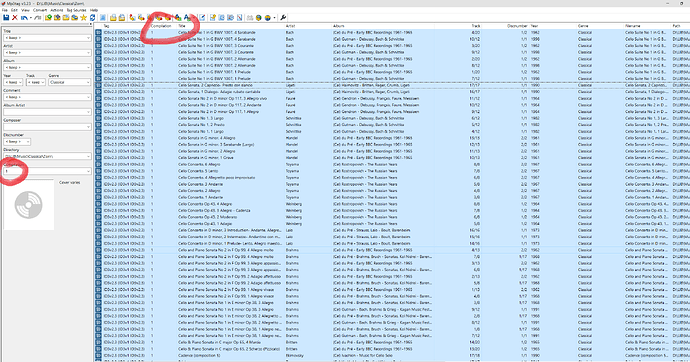
Task: Refresh the file view with blue arrows icon
Action: tap(92, 18)
